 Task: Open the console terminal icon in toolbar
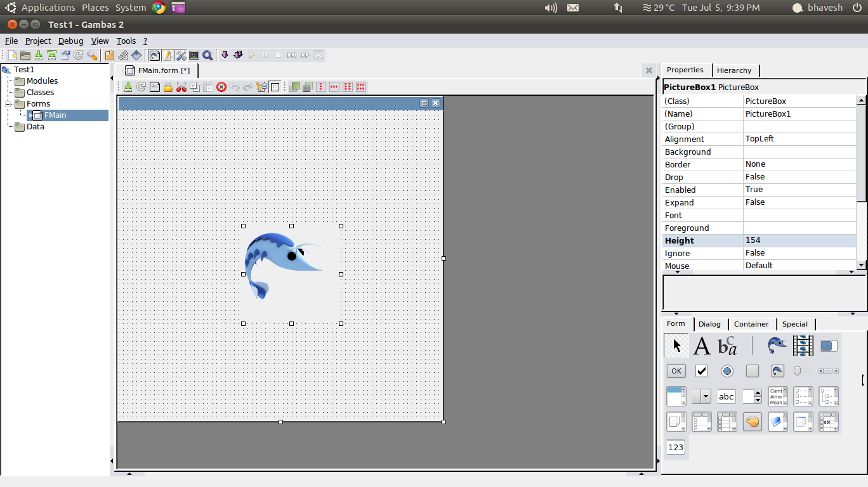194,55
